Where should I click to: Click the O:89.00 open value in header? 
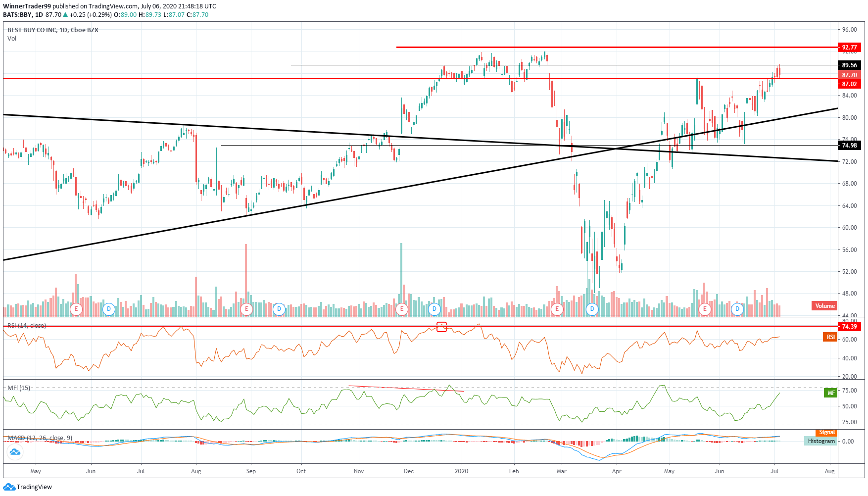click(125, 15)
